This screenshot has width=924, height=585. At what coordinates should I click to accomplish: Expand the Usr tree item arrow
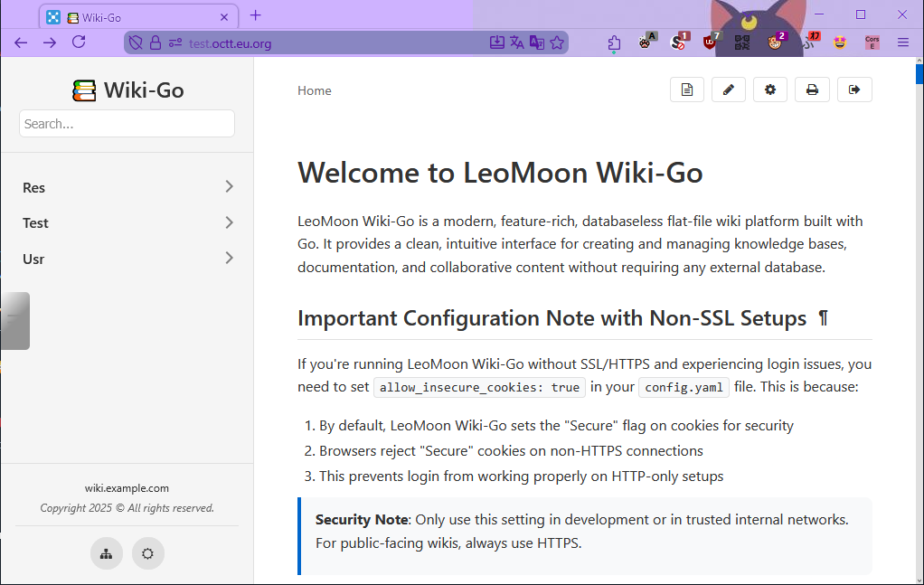[229, 259]
